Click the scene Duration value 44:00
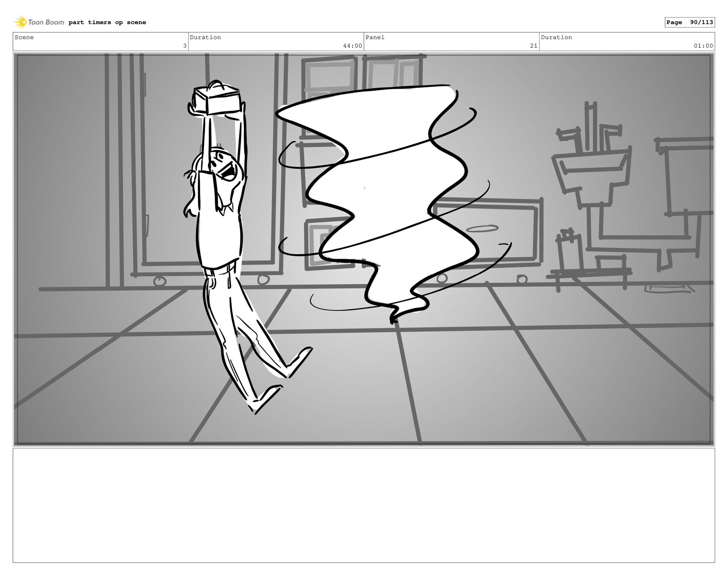Image resolution: width=728 pixels, height=582 pixels. click(x=353, y=46)
